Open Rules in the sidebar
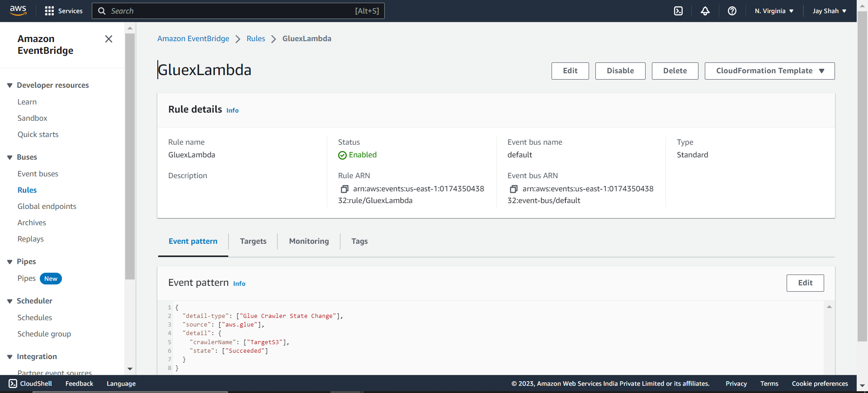 pyautogui.click(x=27, y=190)
